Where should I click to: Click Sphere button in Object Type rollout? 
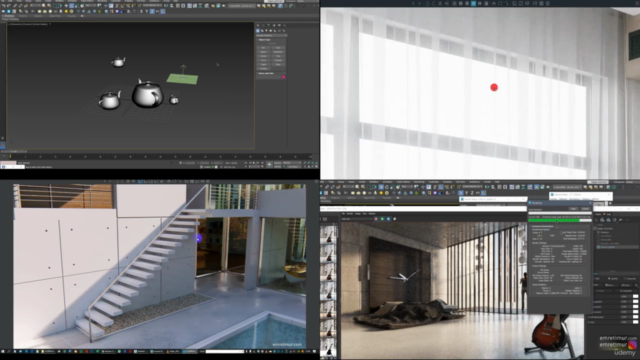point(263,52)
